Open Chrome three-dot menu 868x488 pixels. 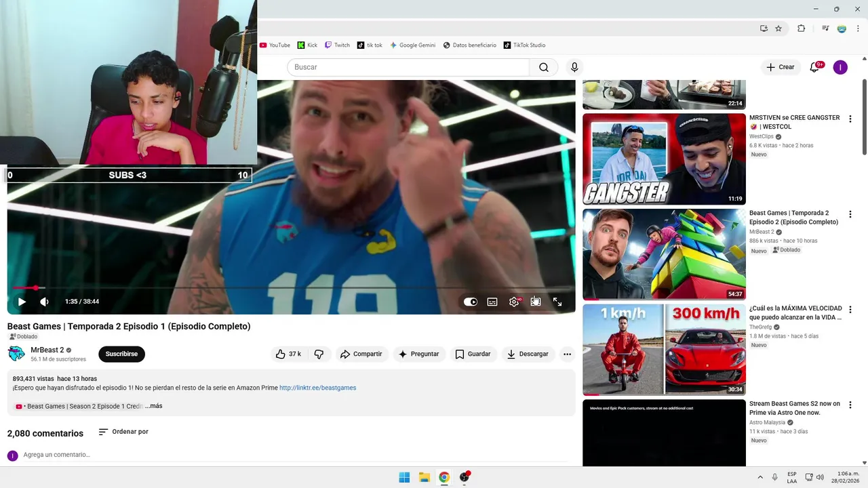[x=858, y=28]
